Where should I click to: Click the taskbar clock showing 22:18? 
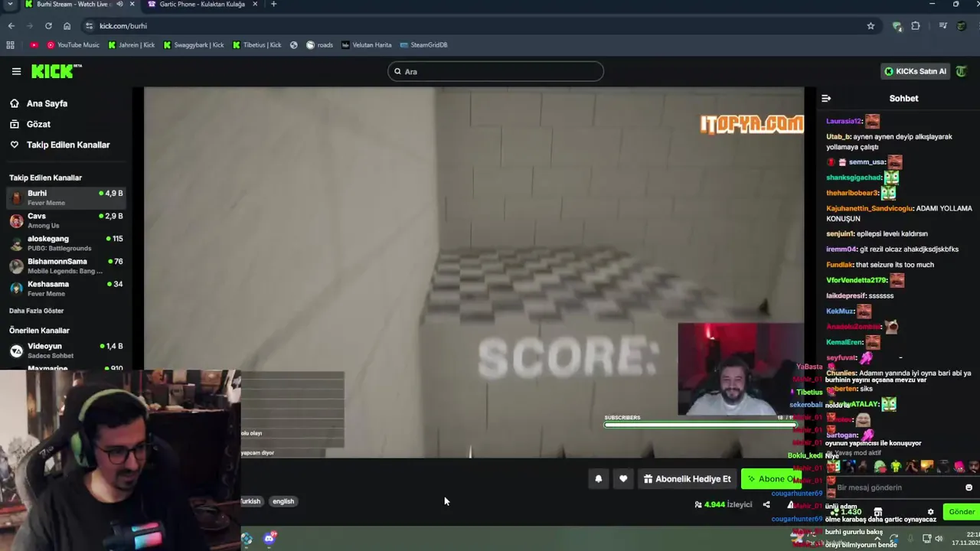pos(966,538)
